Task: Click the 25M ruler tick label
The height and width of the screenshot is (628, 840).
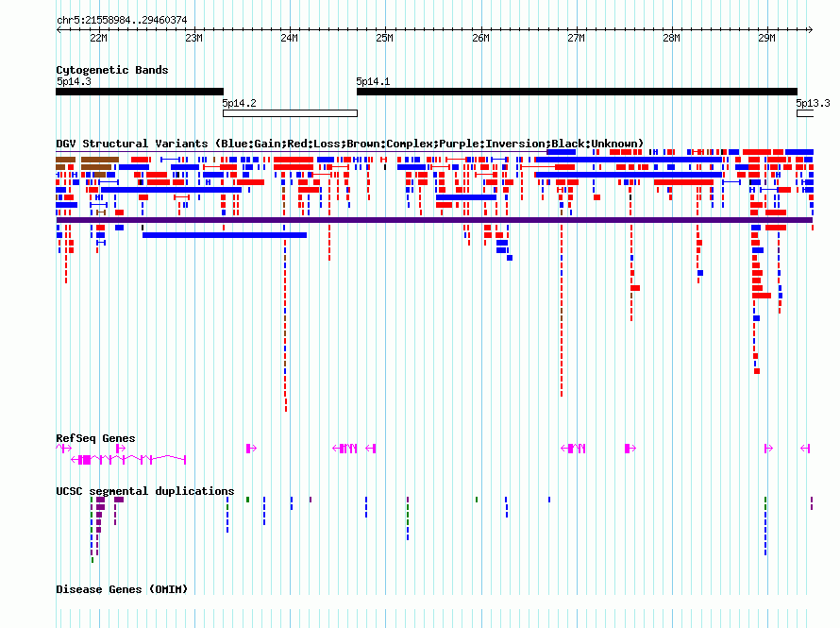Action: [385, 38]
